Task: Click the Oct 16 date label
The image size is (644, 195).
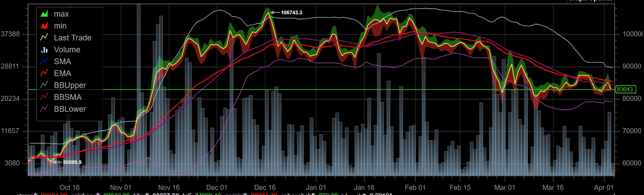Action: coord(69,188)
